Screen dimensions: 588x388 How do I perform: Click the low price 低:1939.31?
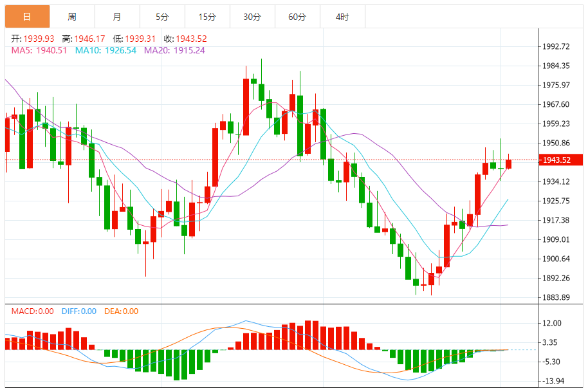pyautogui.click(x=134, y=39)
